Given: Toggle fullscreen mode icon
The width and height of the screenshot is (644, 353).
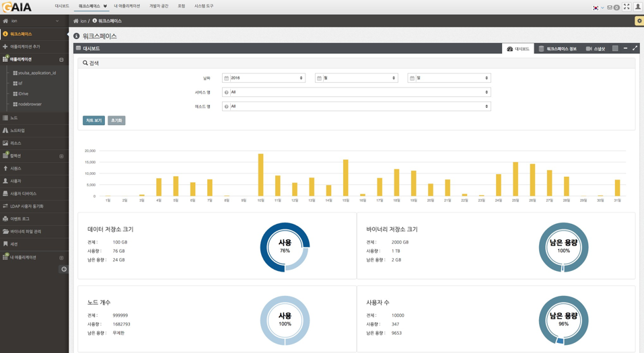Looking at the screenshot, I should 626,7.
